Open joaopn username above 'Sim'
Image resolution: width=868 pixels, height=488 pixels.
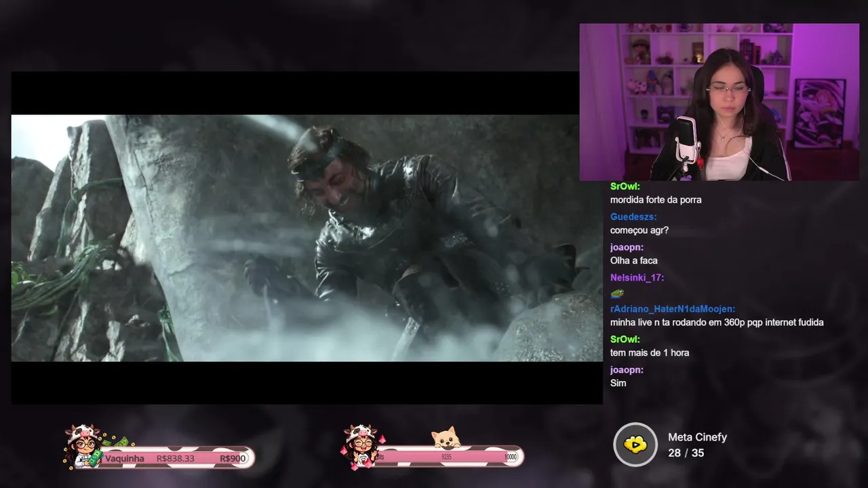(x=627, y=369)
